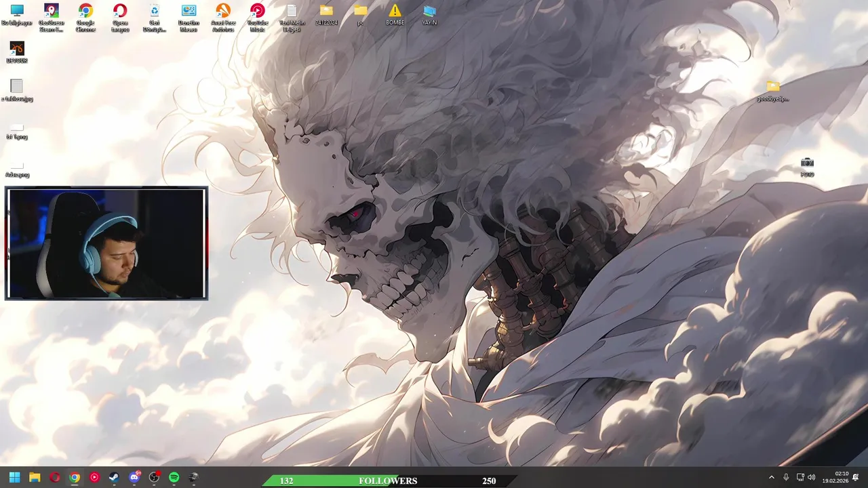The image size is (868, 488).
Task: Select the Avast Free Antivirus desktop shortcut
Action: pyautogui.click(x=223, y=18)
